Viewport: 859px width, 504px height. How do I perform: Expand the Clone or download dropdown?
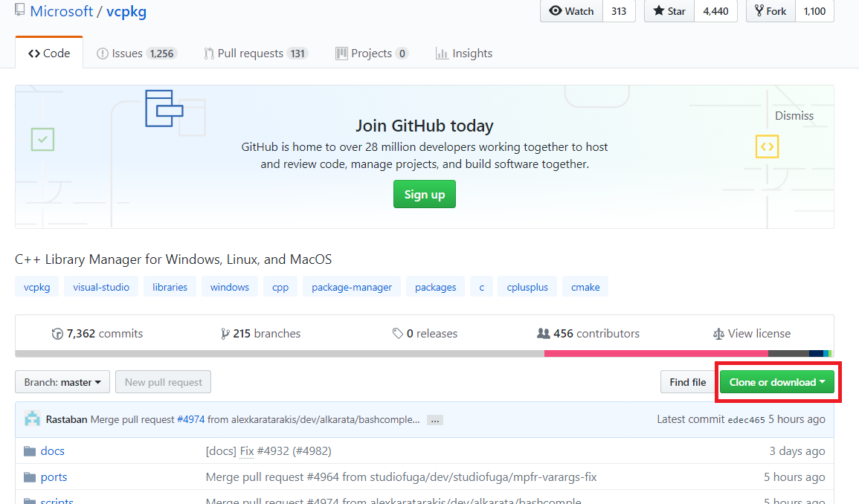click(777, 382)
